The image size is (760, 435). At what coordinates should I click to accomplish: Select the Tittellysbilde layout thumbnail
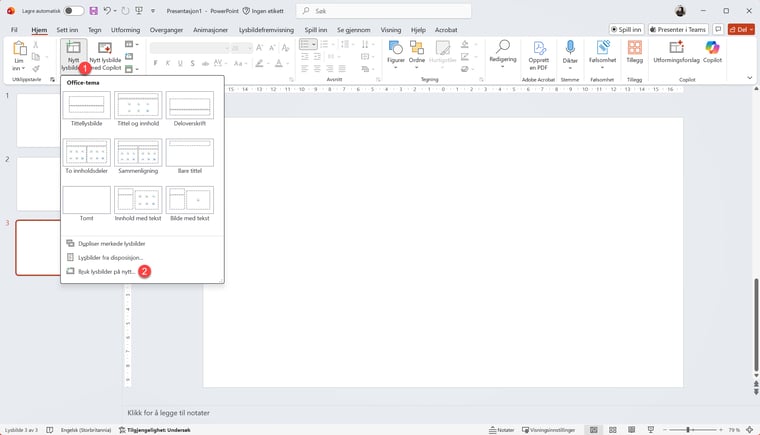[x=86, y=105]
